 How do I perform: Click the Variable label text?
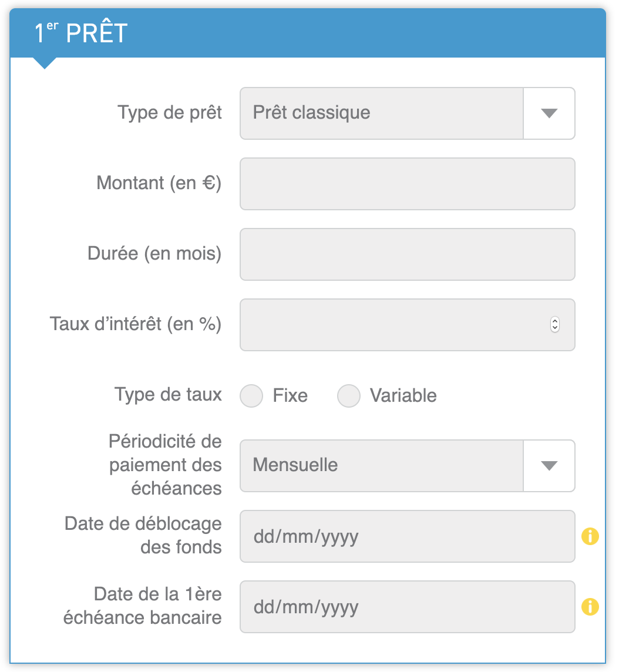pyautogui.click(x=403, y=395)
